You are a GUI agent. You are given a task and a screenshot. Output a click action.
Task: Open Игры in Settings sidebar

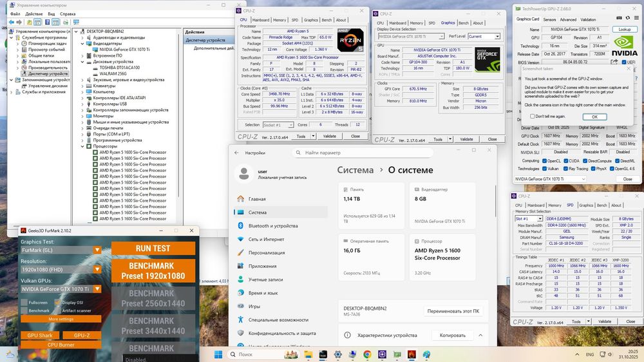click(x=281, y=306)
